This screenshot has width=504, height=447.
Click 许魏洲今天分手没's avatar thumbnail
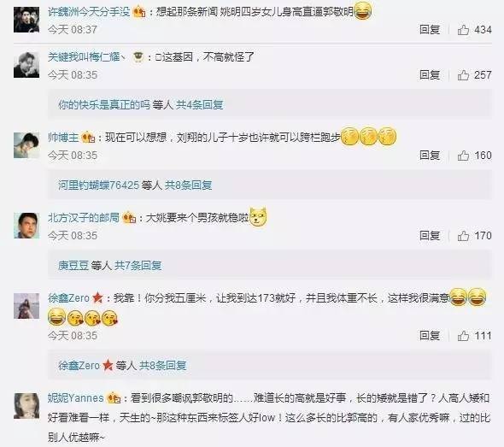tap(26, 20)
